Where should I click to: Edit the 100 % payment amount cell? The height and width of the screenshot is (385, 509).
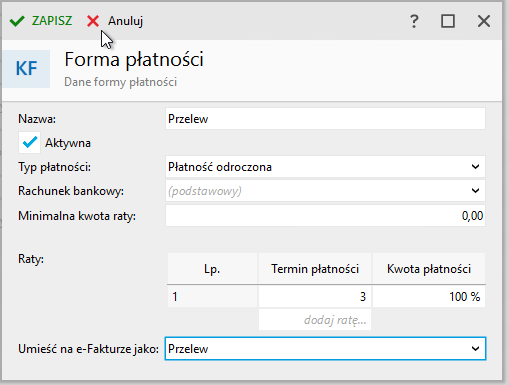[x=429, y=296]
